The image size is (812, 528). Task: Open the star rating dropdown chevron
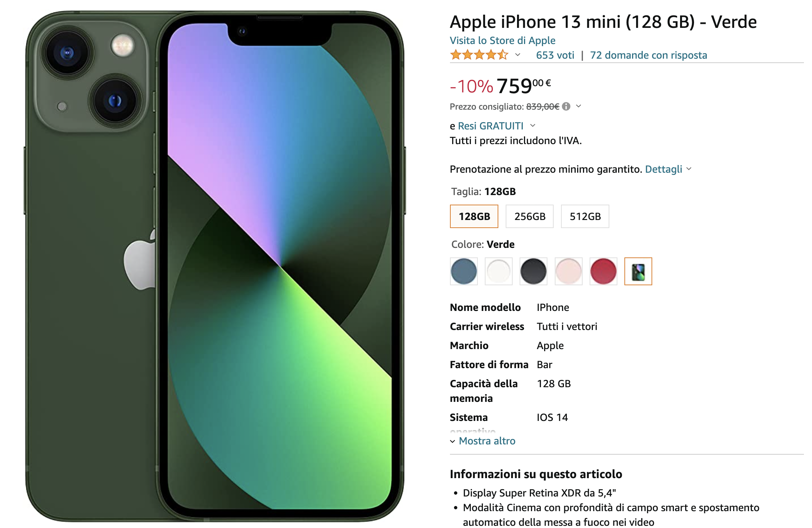tap(518, 55)
